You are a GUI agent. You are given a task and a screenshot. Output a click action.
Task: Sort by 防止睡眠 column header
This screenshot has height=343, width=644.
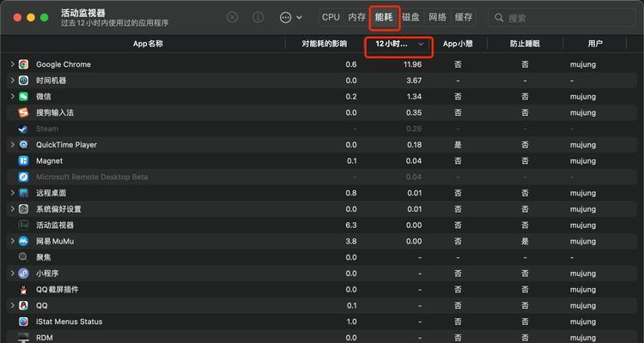(x=525, y=44)
